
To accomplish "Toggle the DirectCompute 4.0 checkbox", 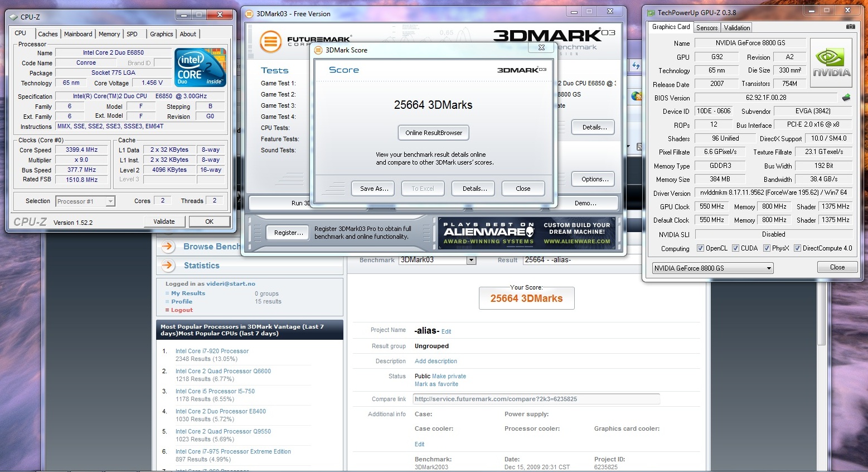I will click(797, 248).
